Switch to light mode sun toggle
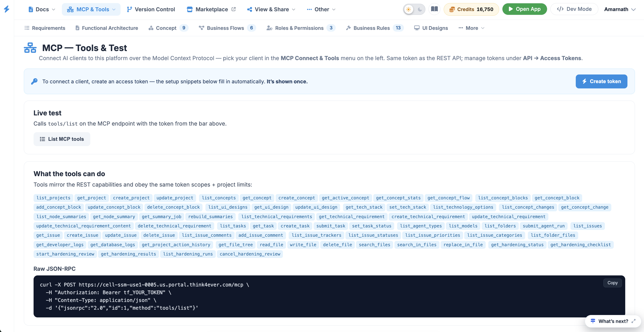This screenshot has height=332, width=644. pos(409,10)
